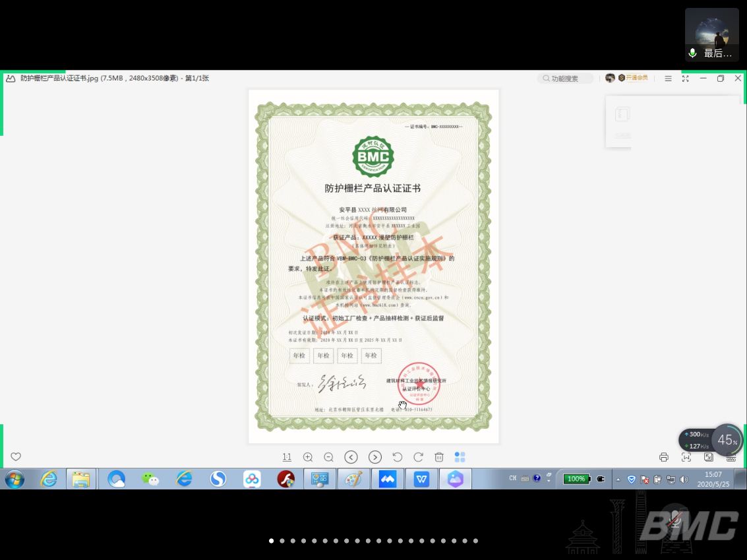Rotate image counterclockwise

coord(398,457)
